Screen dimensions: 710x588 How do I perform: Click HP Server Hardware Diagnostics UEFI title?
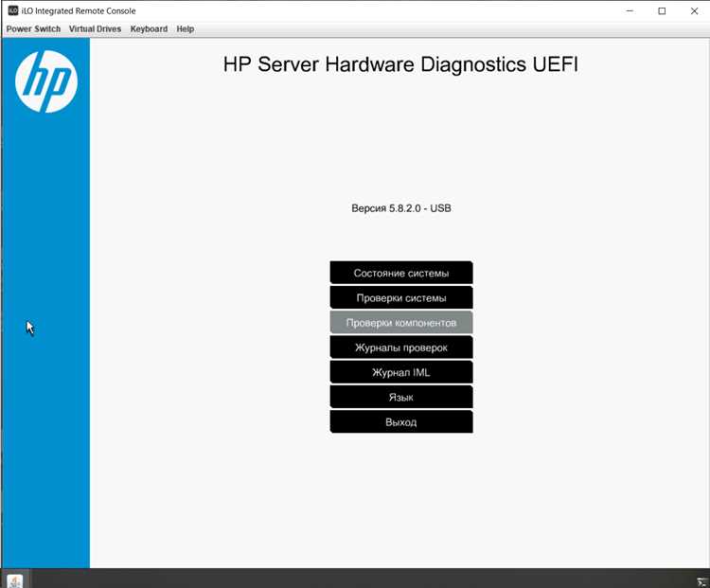point(400,63)
